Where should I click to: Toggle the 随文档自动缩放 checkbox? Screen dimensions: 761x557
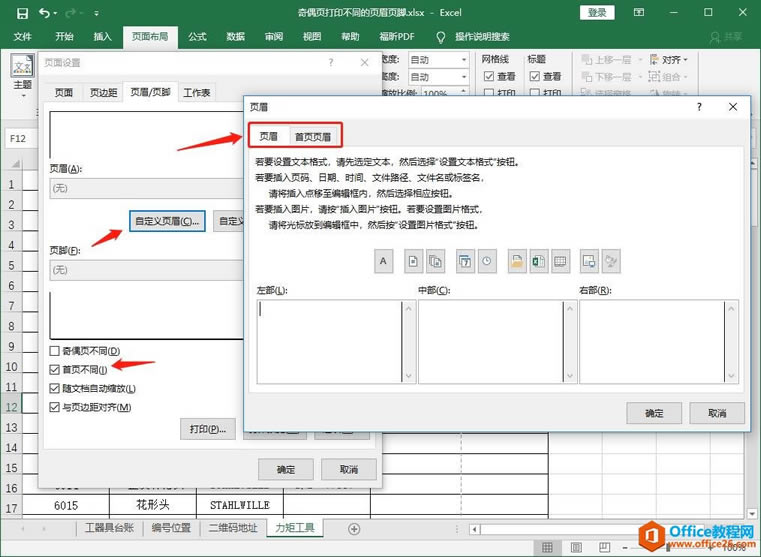[54, 389]
